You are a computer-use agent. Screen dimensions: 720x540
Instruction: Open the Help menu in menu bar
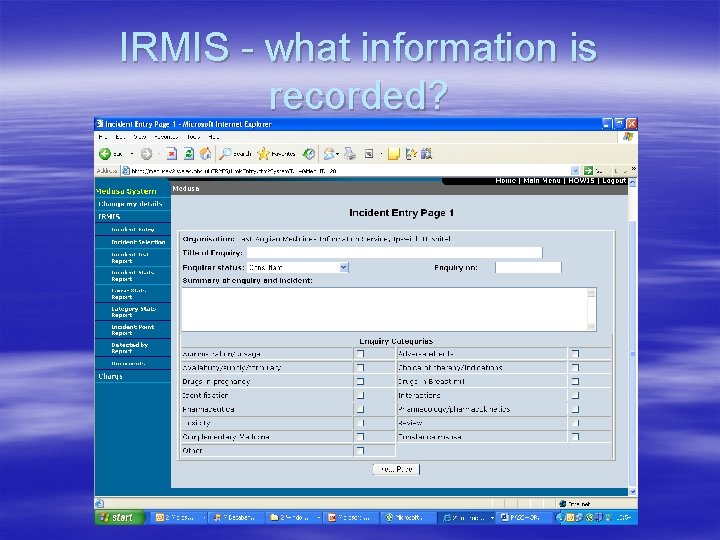[x=214, y=137]
